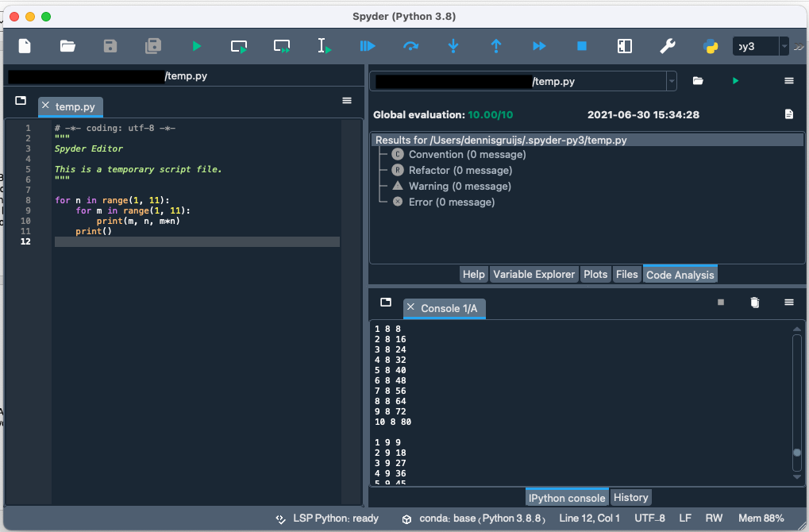
Task: Open the Editor panel options menu
Action: pyautogui.click(x=346, y=101)
